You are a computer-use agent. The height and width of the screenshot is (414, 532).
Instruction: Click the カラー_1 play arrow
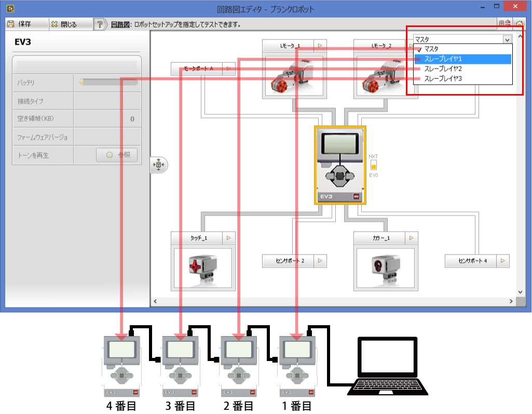tap(411, 238)
